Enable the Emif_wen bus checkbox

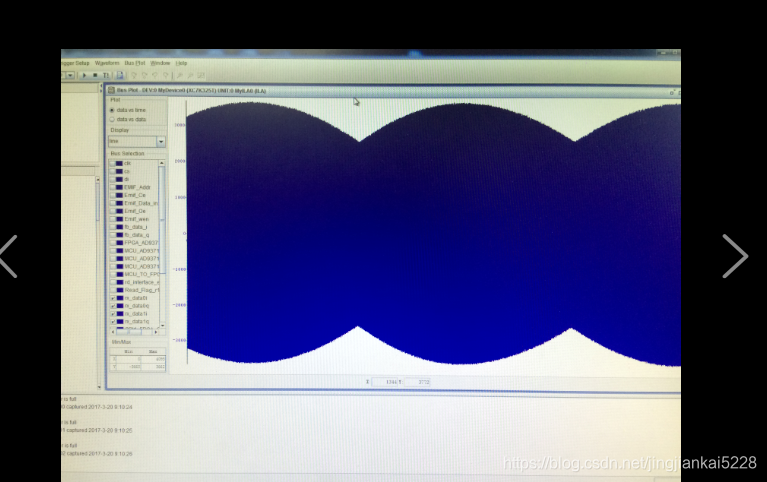(x=112, y=219)
